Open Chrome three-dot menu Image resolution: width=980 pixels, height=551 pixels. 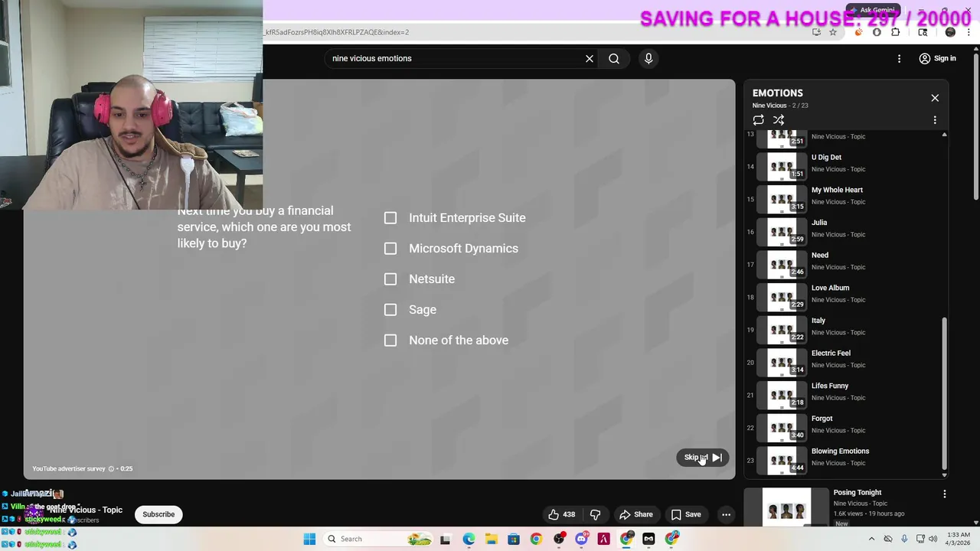point(969,32)
